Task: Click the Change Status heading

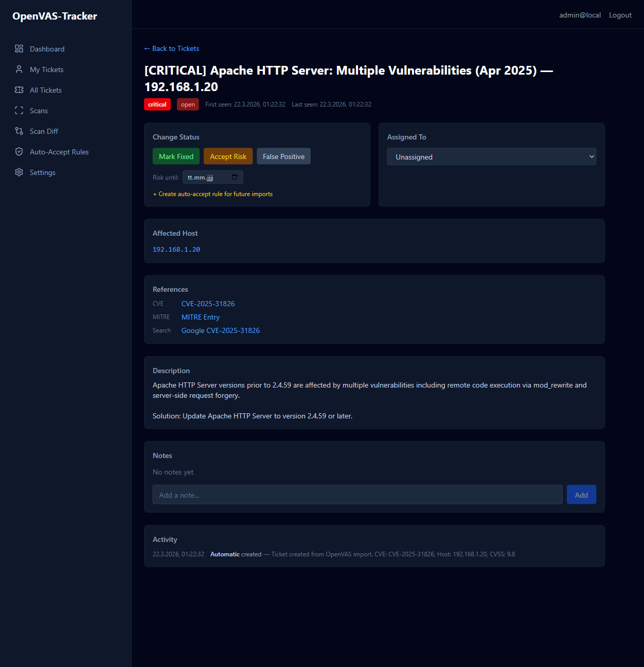Action: point(176,137)
